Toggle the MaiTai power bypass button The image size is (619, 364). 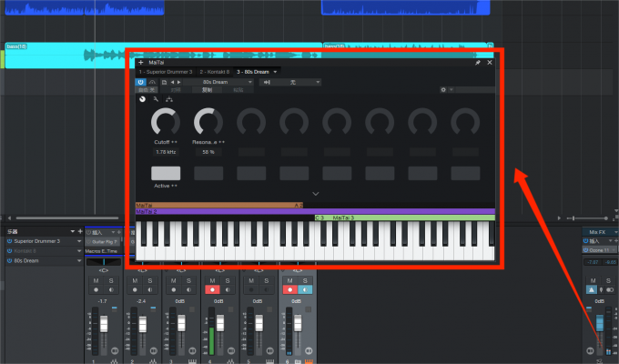click(141, 81)
